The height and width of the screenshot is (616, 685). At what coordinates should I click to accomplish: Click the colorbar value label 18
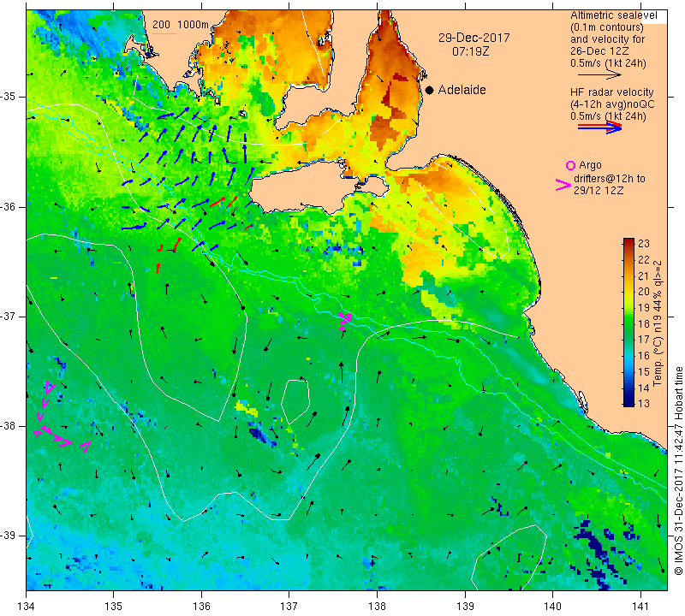[644, 323]
